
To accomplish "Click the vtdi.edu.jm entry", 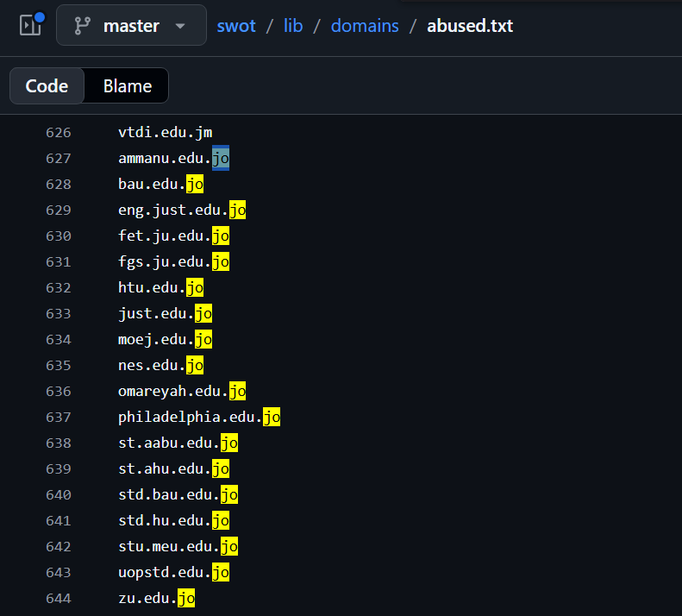I will pyautogui.click(x=166, y=132).
